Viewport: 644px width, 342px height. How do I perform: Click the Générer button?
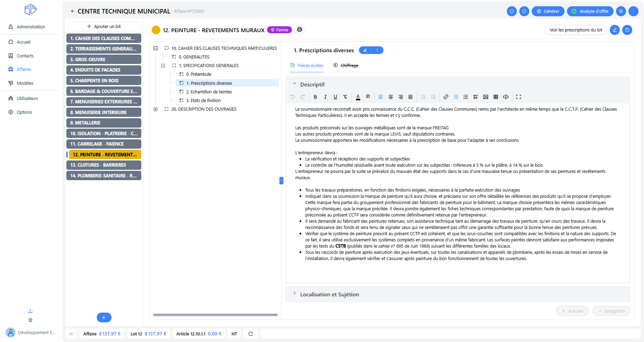click(548, 11)
